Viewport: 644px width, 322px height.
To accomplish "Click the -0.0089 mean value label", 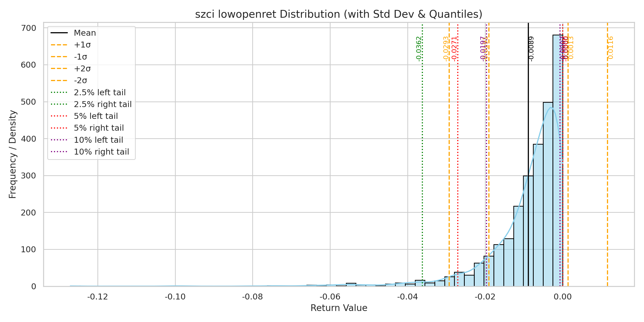I will tap(531, 49).
